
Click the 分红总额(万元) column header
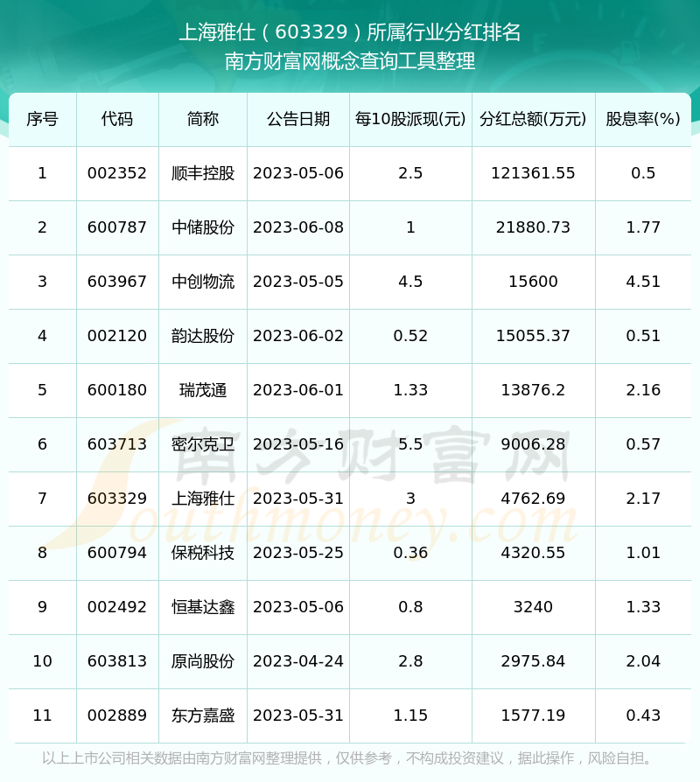[x=534, y=119]
